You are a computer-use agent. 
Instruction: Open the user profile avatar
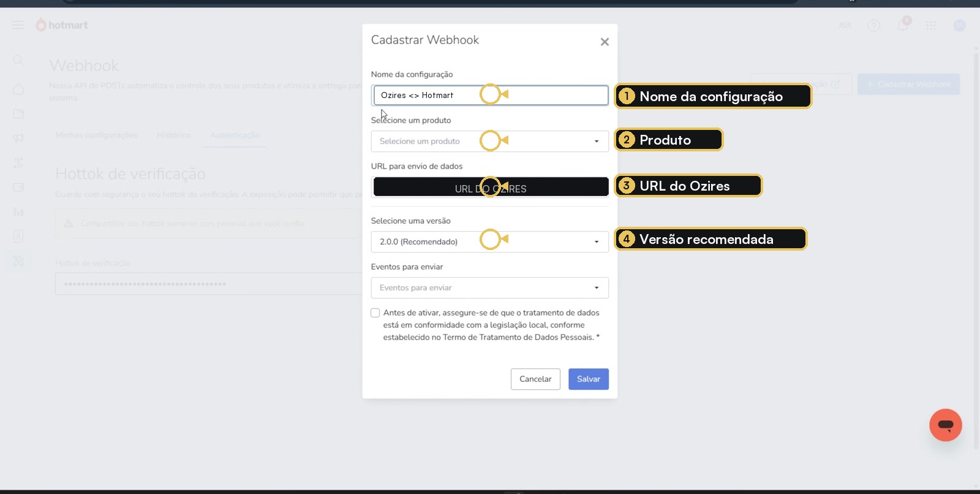click(x=960, y=26)
